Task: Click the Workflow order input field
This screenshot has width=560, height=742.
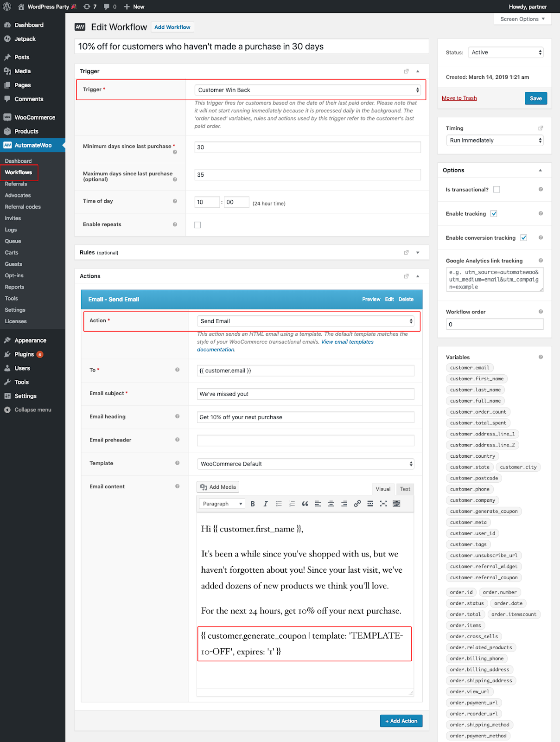Action: point(495,324)
